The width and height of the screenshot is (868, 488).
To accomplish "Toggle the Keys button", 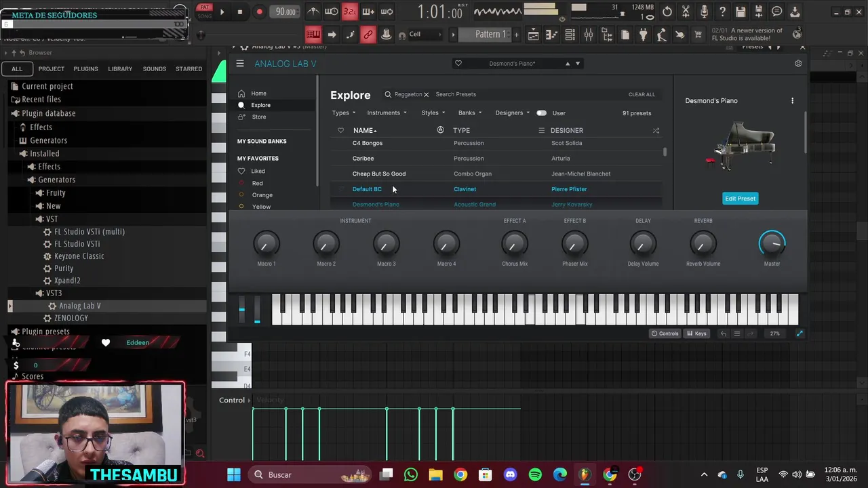I will [x=696, y=333].
